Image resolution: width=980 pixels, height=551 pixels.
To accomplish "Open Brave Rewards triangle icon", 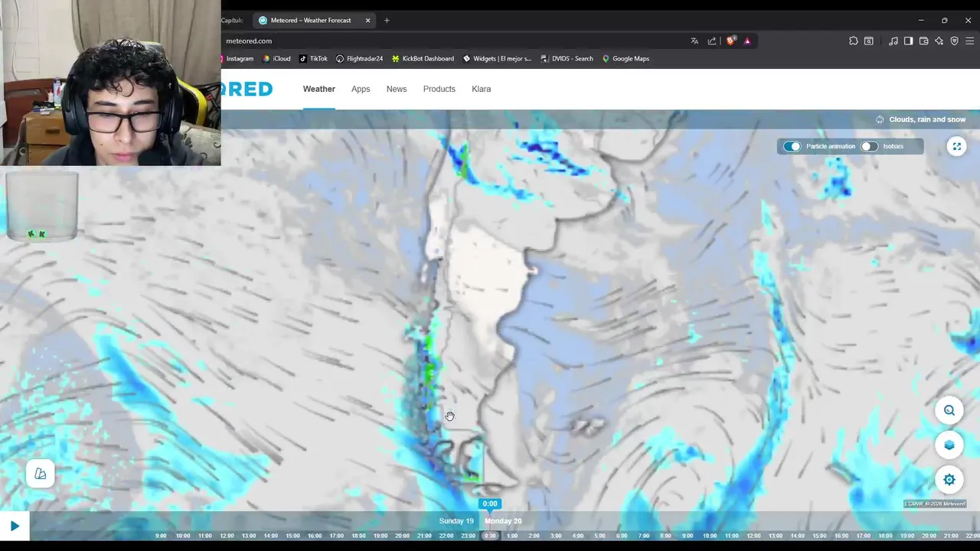I will [x=747, y=41].
